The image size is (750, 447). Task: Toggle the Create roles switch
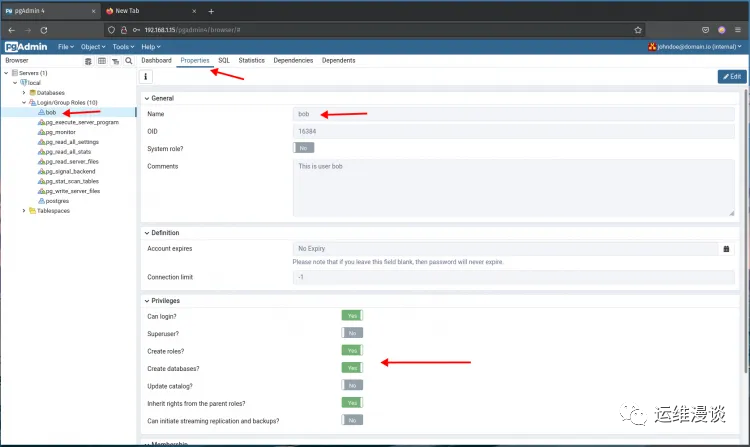pos(353,350)
